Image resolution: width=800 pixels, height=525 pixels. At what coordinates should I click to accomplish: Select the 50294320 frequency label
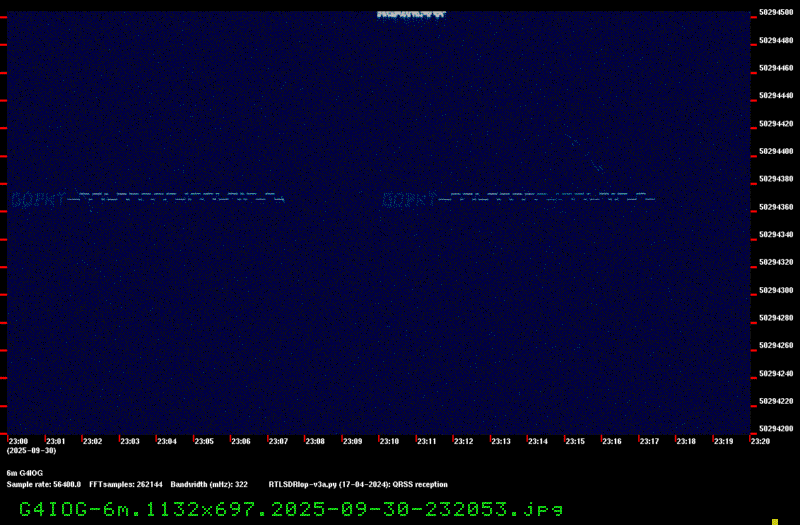(776, 262)
